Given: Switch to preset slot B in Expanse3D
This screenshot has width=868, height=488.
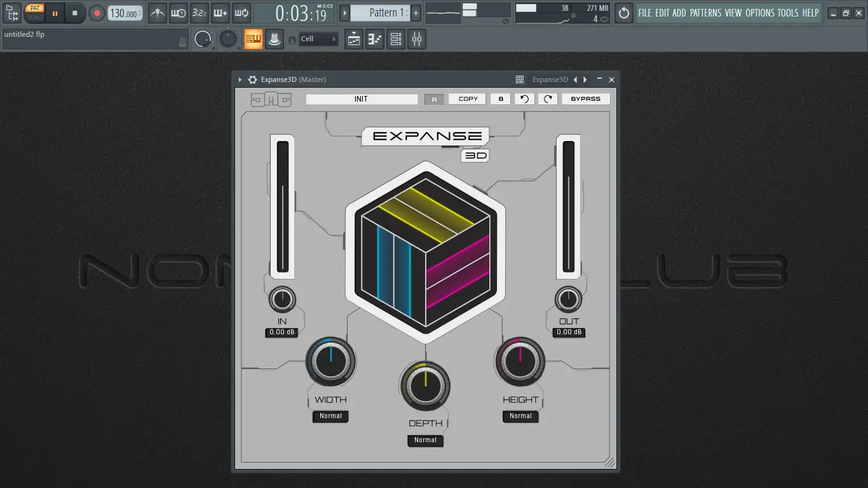Looking at the screenshot, I should (x=500, y=98).
